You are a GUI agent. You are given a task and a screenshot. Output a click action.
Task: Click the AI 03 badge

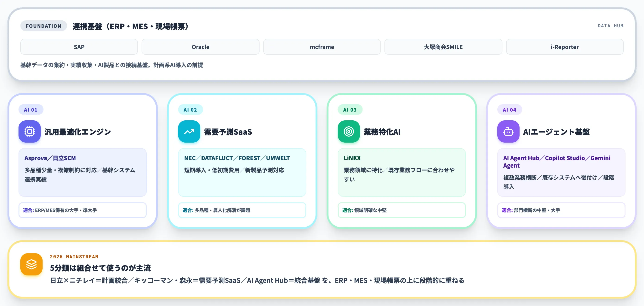350,109
